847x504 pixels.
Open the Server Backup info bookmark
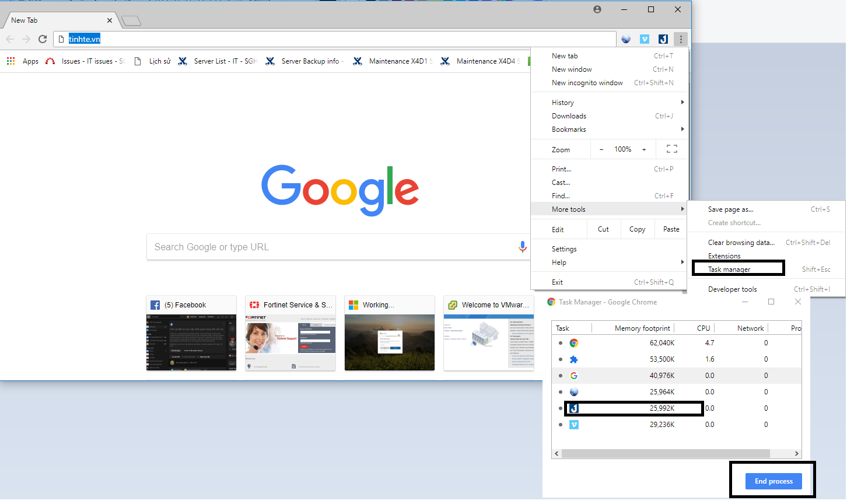click(304, 61)
